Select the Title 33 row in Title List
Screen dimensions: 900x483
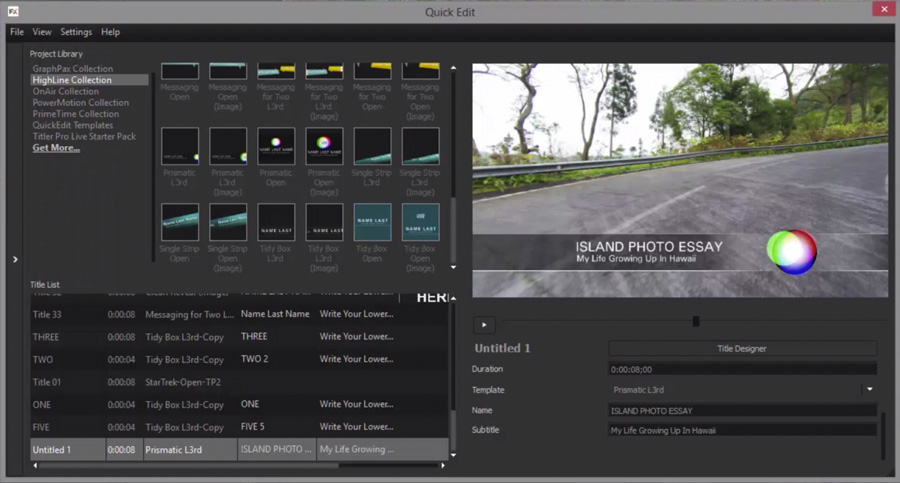[x=239, y=314]
